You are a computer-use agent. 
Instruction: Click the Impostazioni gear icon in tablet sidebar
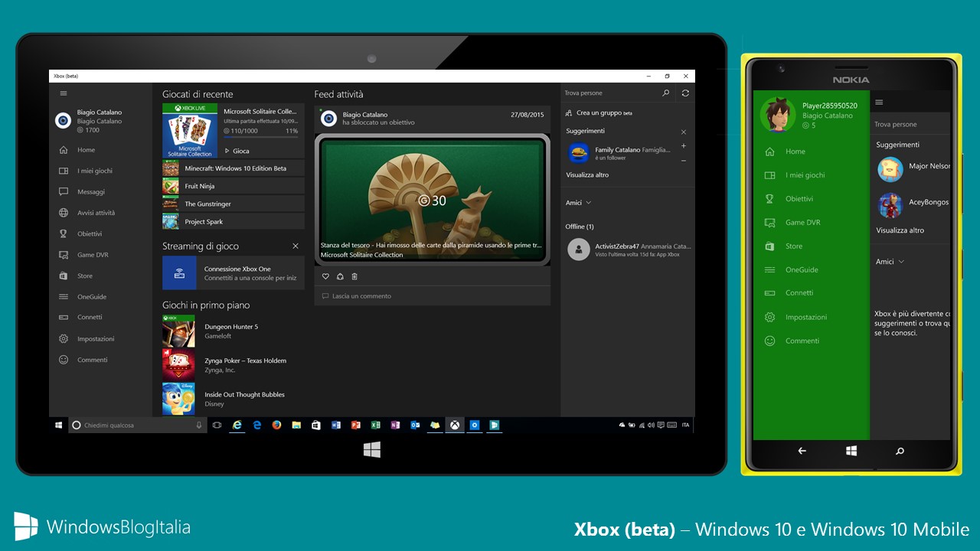pos(64,338)
